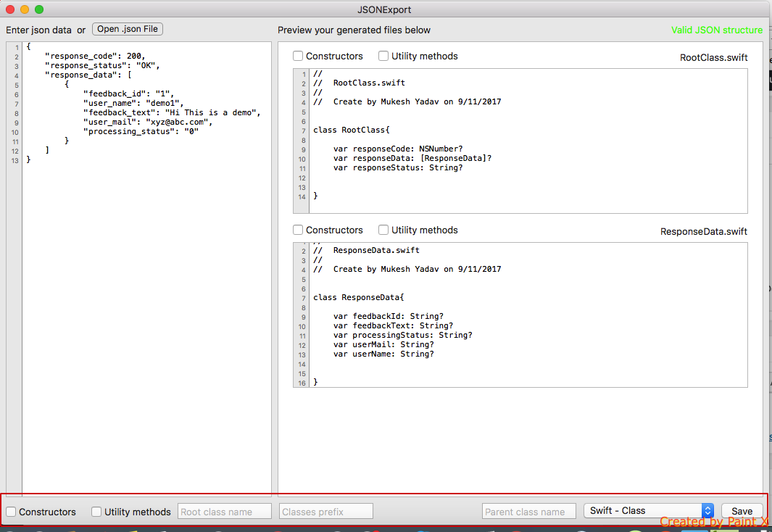Click the RootClass.swift file name label
This screenshot has width=772, height=532.
[713, 57]
